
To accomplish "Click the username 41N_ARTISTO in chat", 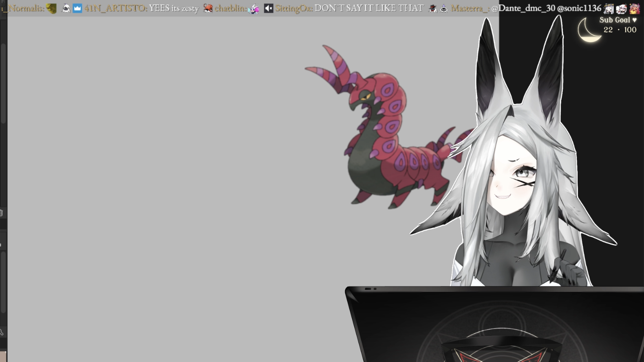I will (115, 8).
